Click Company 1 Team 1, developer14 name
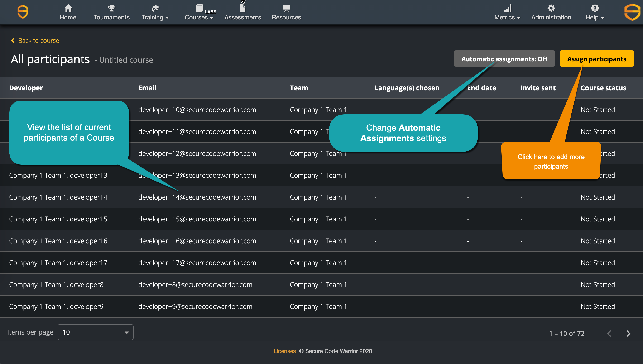The width and height of the screenshot is (643, 364). 58,197
